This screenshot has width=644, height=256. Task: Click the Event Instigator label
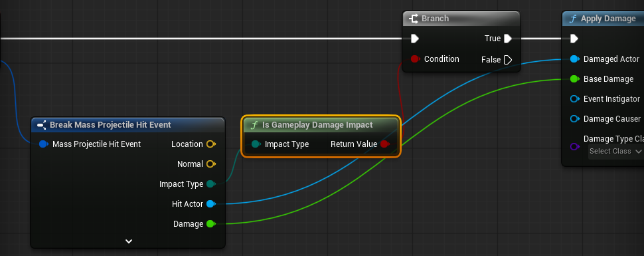pyautogui.click(x=611, y=99)
